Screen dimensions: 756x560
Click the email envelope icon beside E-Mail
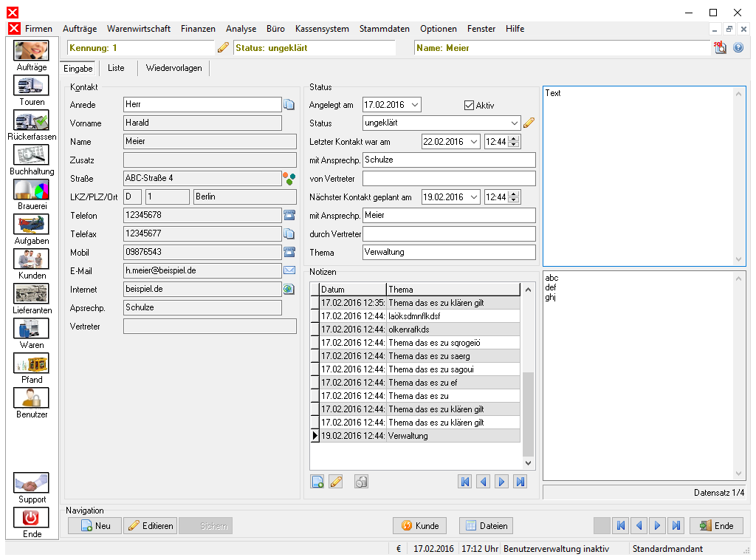coord(289,270)
